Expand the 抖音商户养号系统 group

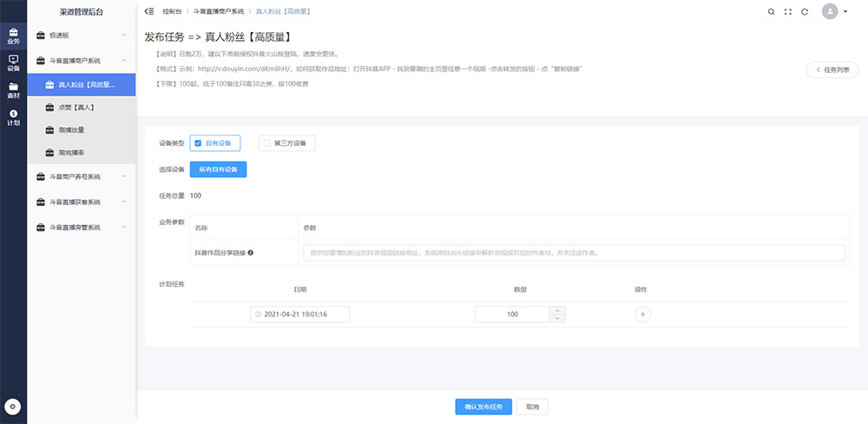pos(82,177)
